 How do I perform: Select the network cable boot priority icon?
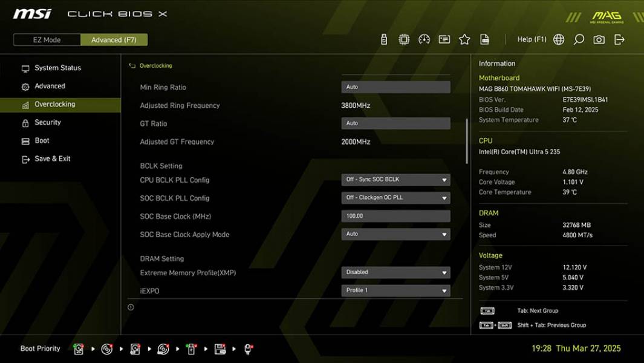coord(248,349)
